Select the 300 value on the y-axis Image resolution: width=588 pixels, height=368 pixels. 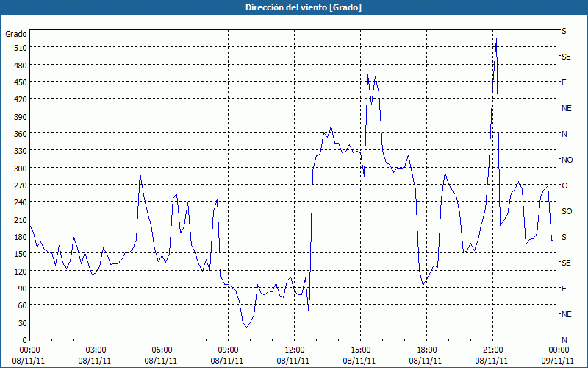click(21, 168)
